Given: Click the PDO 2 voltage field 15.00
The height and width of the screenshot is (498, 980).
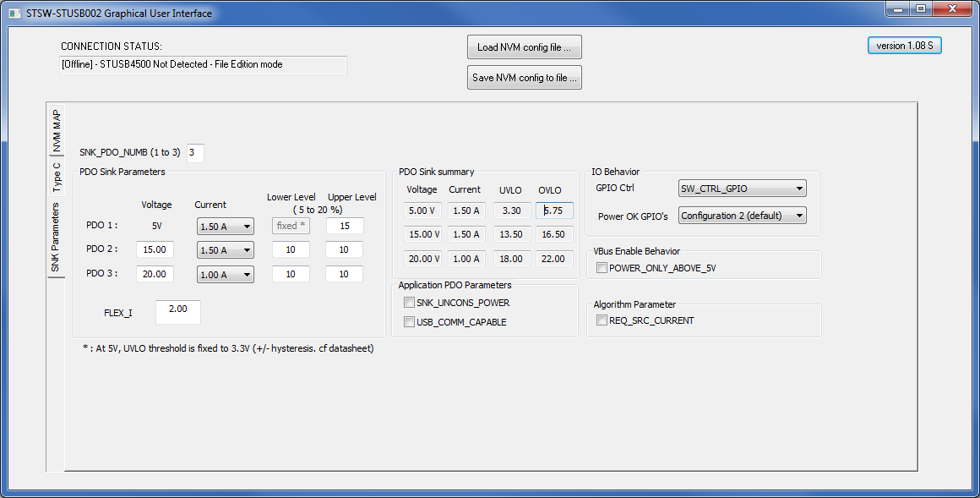Looking at the screenshot, I should click(155, 249).
